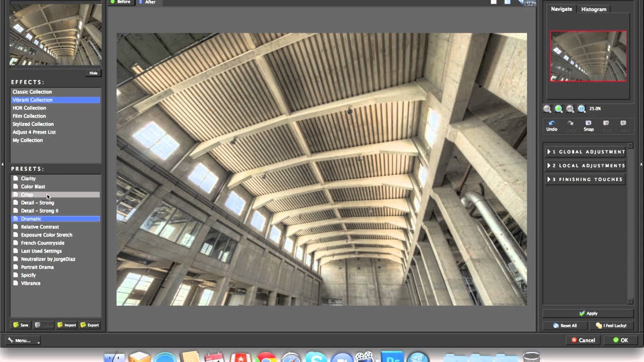Image resolution: width=644 pixels, height=362 pixels.
Task: Switch to the Before view
Action: coord(121,2)
